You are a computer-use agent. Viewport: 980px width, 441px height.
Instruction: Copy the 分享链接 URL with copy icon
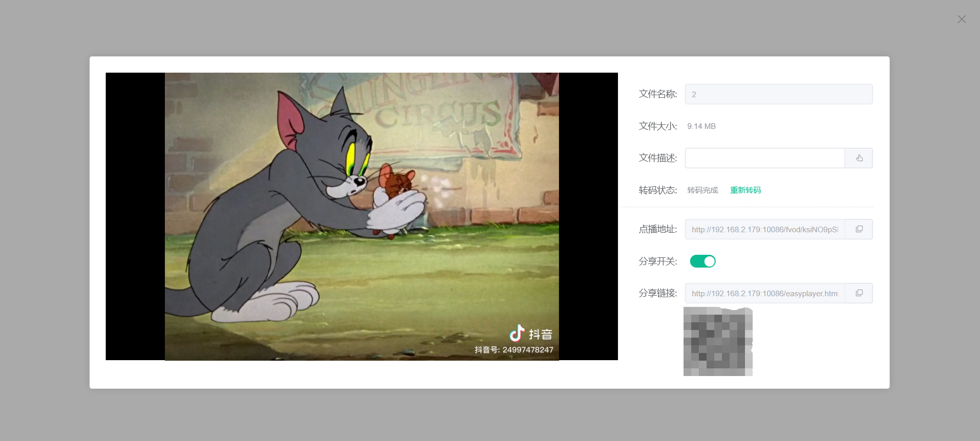pyautogui.click(x=859, y=293)
